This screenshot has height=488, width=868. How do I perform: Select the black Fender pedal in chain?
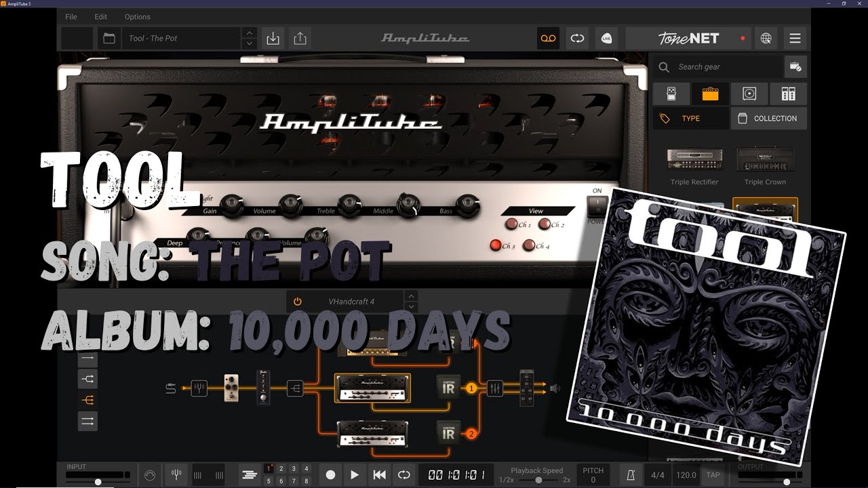(x=264, y=387)
